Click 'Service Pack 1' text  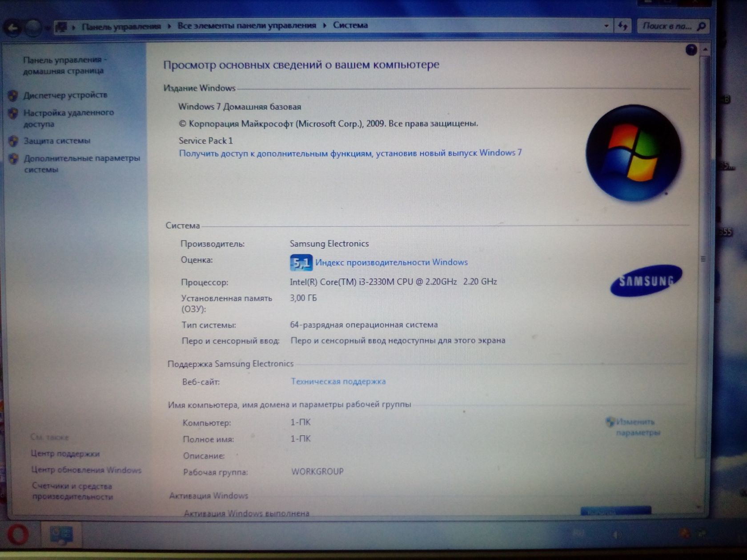coord(206,141)
